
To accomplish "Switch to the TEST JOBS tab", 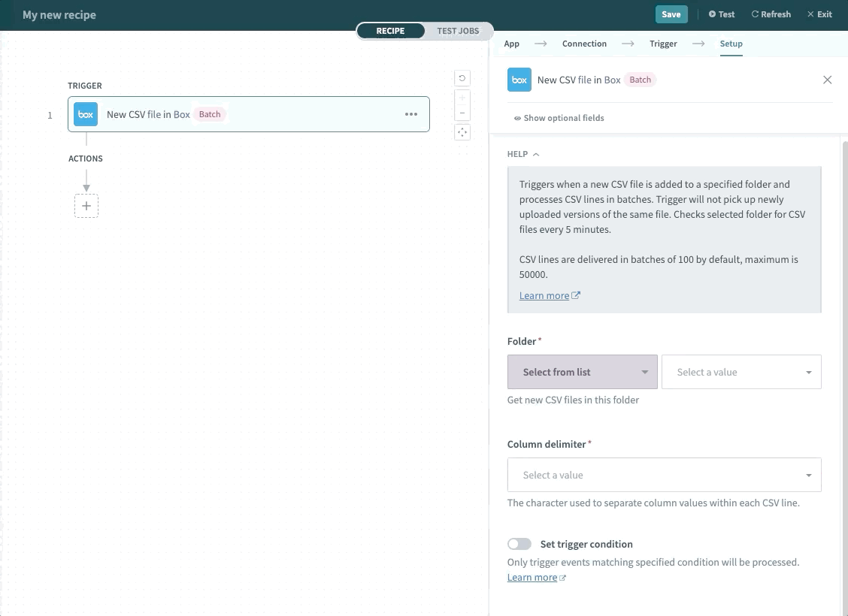I will (458, 31).
